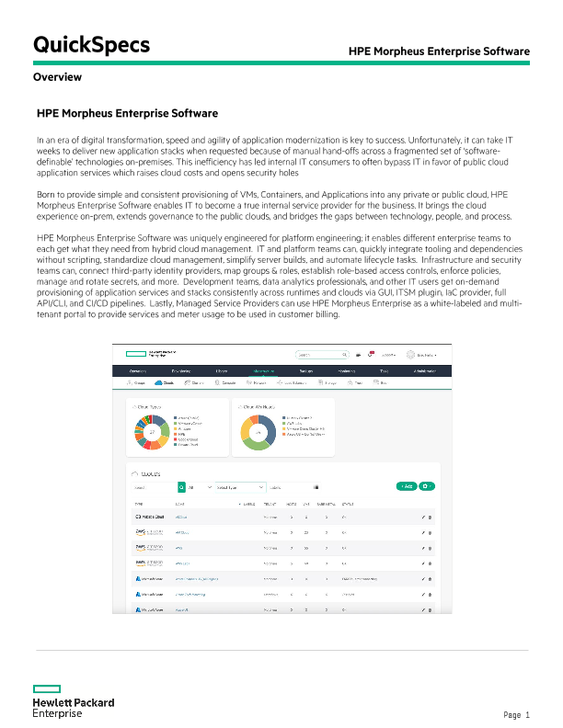The height and width of the screenshot is (728, 563).
Task: Open the tenant dropdown next to notifications
Action: [x=389, y=355]
